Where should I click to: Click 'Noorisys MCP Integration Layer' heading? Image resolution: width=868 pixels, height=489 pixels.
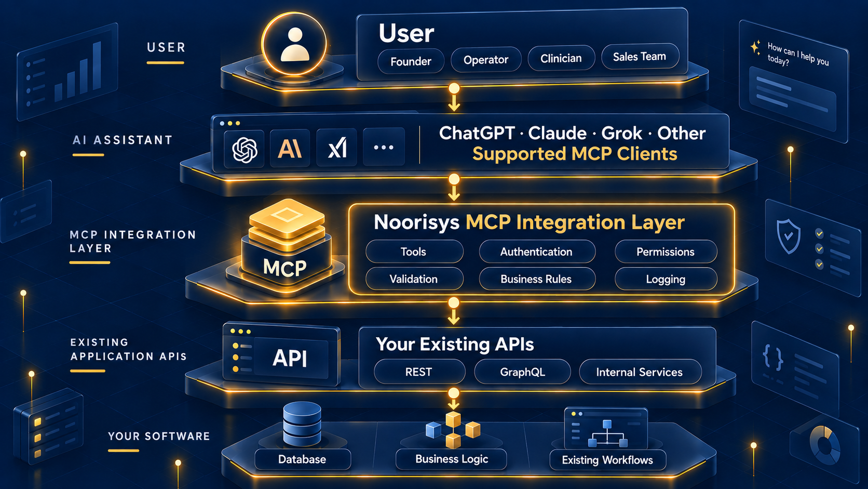(529, 222)
